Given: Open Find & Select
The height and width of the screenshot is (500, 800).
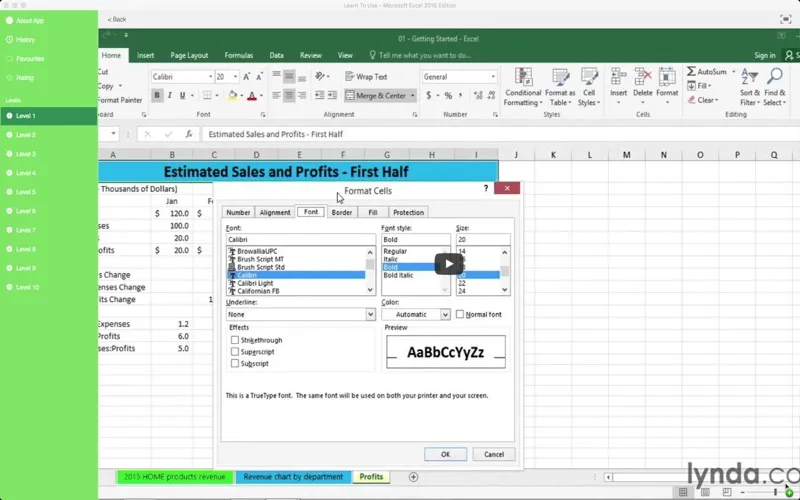Looking at the screenshot, I should [x=774, y=87].
